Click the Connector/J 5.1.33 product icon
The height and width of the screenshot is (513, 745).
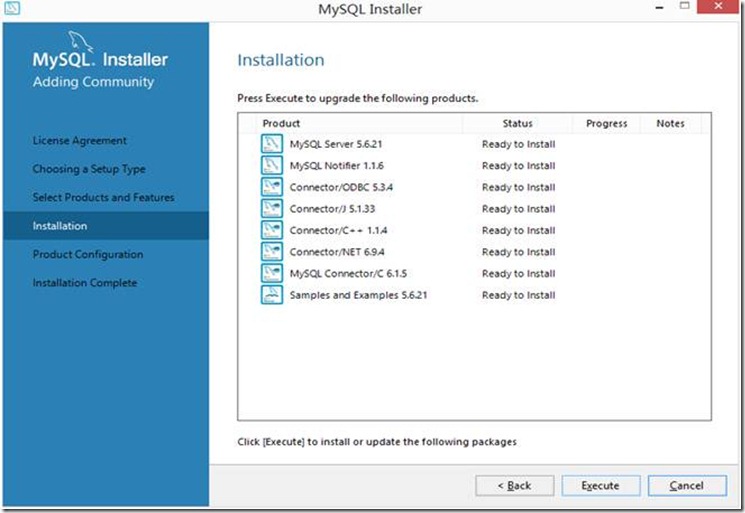[x=272, y=209]
